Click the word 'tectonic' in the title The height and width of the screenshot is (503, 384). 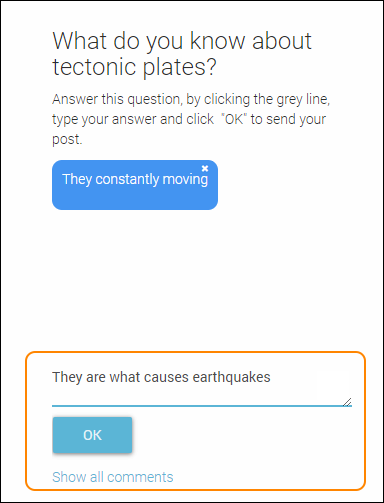[94, 67]
